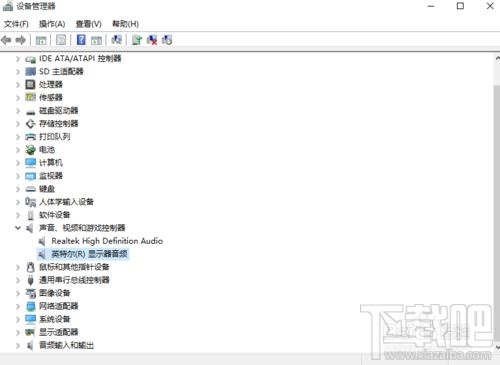Open the 文件(F) menu
Screen dimensions: 500x365
16,24
